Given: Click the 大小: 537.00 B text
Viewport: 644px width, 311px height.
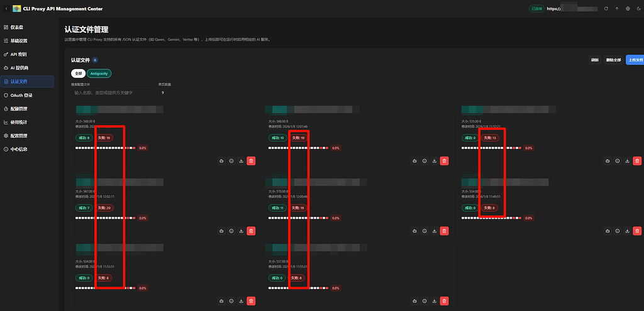Looking at the screenshot, I should [x=279, y=261].
